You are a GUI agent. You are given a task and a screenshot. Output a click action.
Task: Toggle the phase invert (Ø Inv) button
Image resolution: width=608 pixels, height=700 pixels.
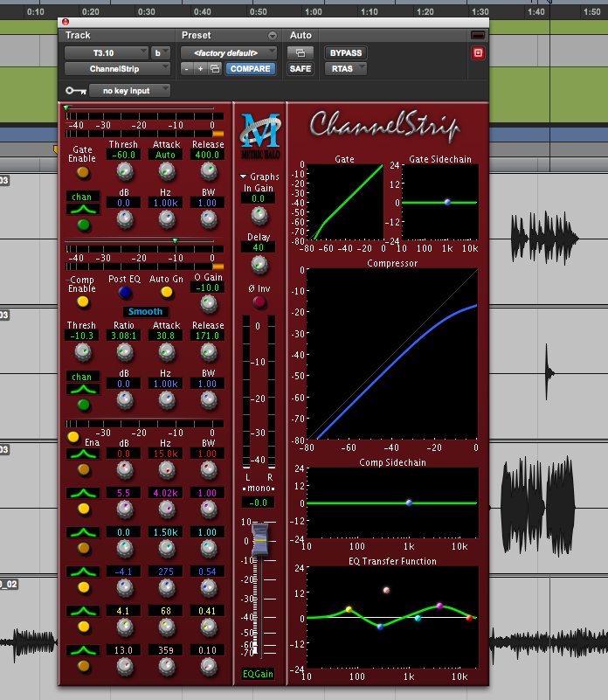259,302
